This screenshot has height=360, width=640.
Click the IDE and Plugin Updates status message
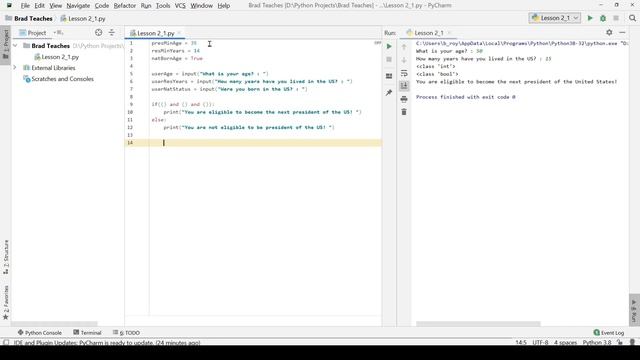tap(107, 342)
